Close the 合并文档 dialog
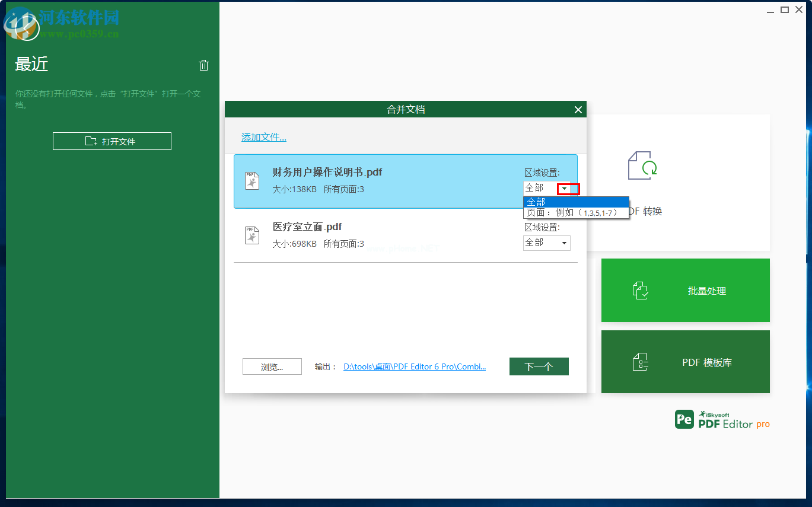The width and height of the screenshot is (812, 507). click(578, 110)
